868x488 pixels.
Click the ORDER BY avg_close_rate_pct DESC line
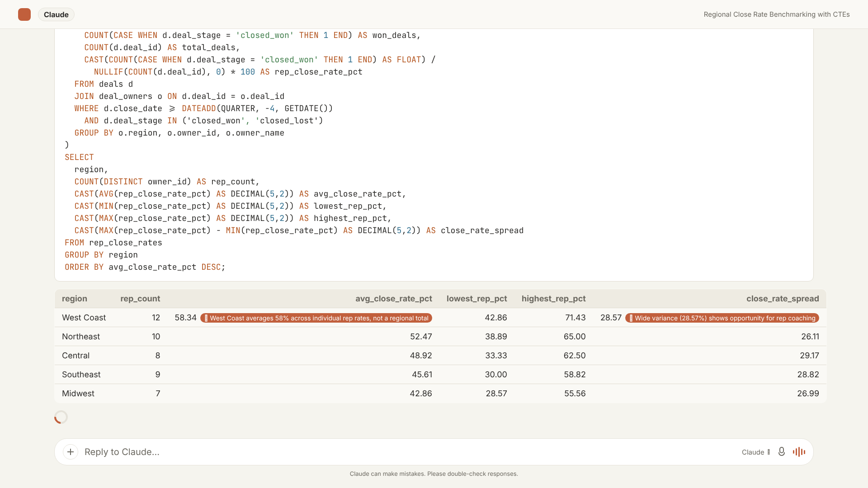(x=145, y=267)
